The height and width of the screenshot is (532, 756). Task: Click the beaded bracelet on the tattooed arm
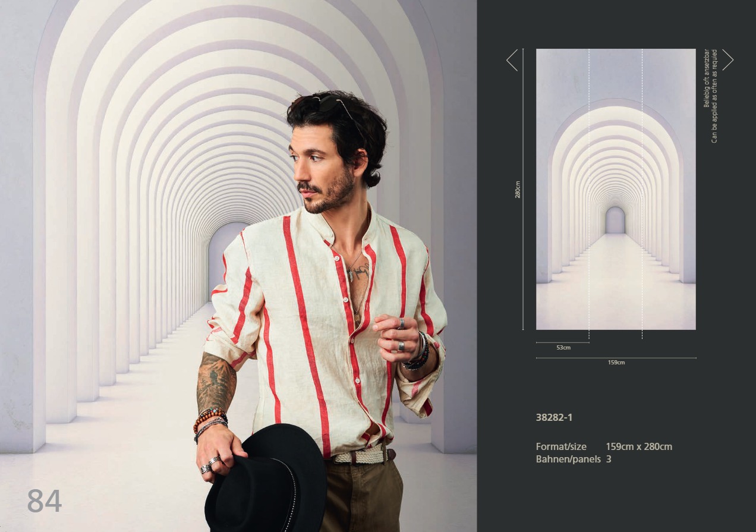[209, 415]
